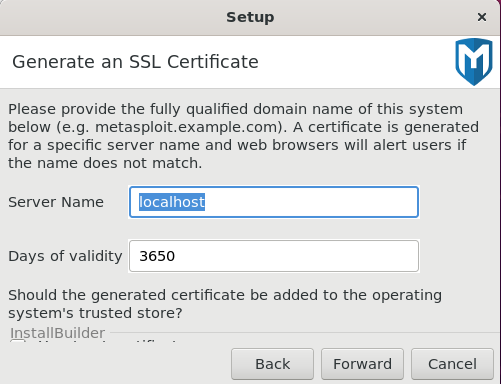Click the Setup title bar text
Viewport: 501px width, 384px height.
(x=250, y=17)
